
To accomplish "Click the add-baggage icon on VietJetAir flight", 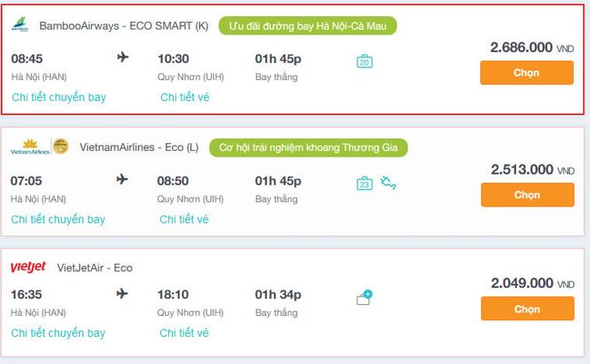I will [364, 297].
